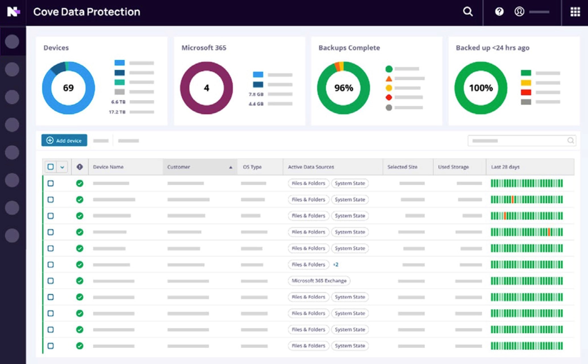Check the first device row checkbox
The image size is (588, 364).
click(51, 183)
